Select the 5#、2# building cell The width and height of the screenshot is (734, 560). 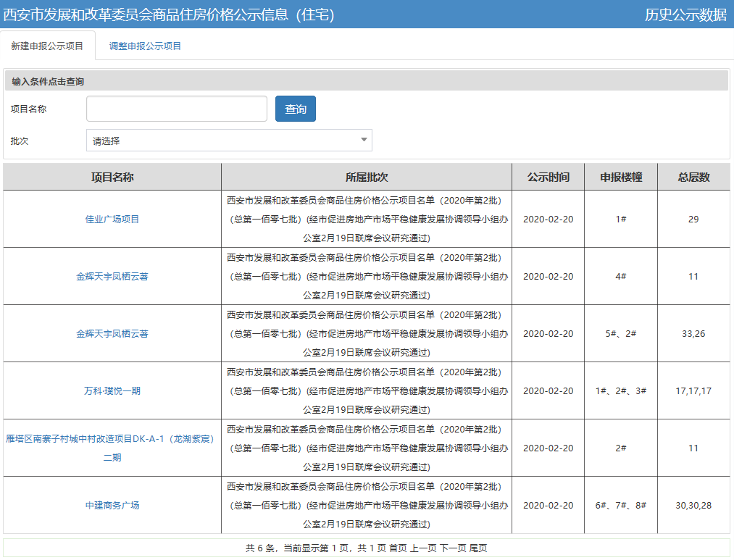pos(621,333)
